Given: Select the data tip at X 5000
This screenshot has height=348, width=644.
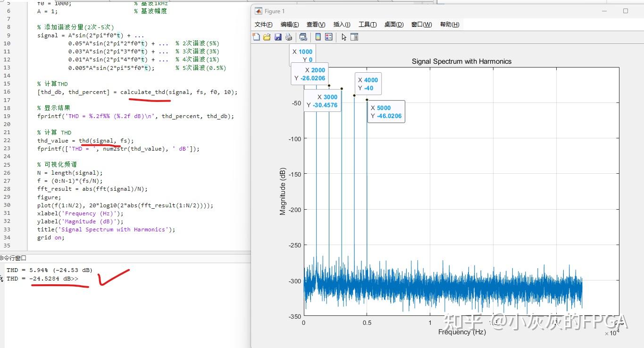Looking at the screenshot, I should pyautogui.click(x=386, y=112).
